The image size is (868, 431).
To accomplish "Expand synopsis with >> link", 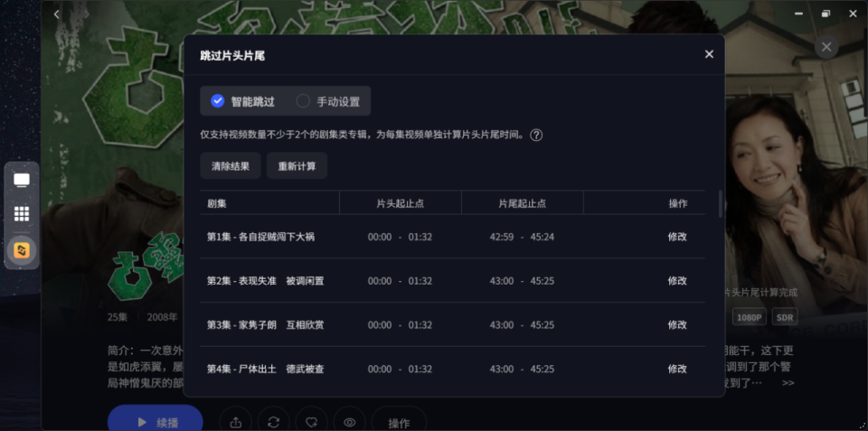I will 788,382.
